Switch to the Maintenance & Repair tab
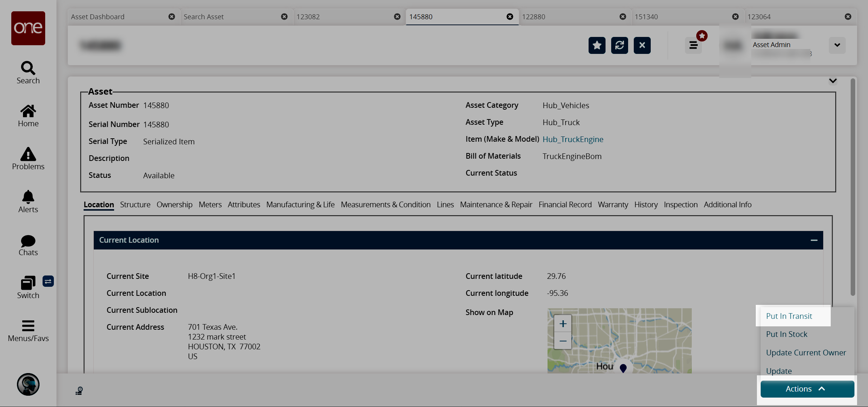868x407 pixels. [x=496, y=205]
